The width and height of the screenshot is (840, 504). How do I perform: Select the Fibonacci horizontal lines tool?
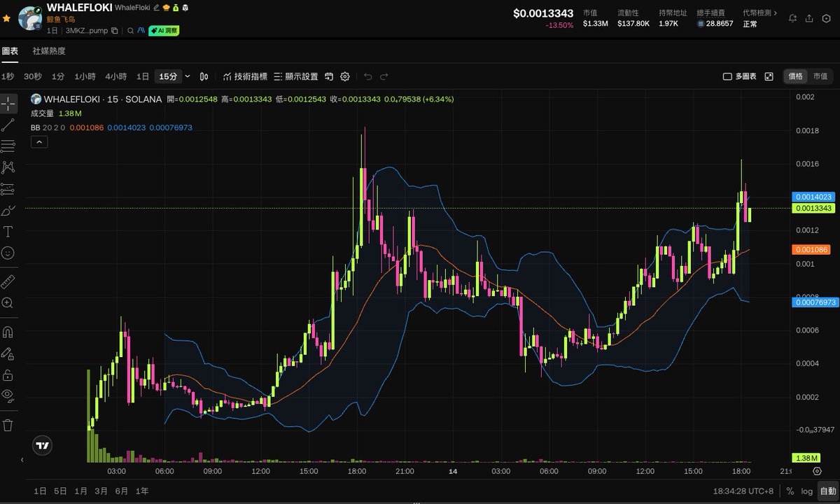[x=8, y=146]
